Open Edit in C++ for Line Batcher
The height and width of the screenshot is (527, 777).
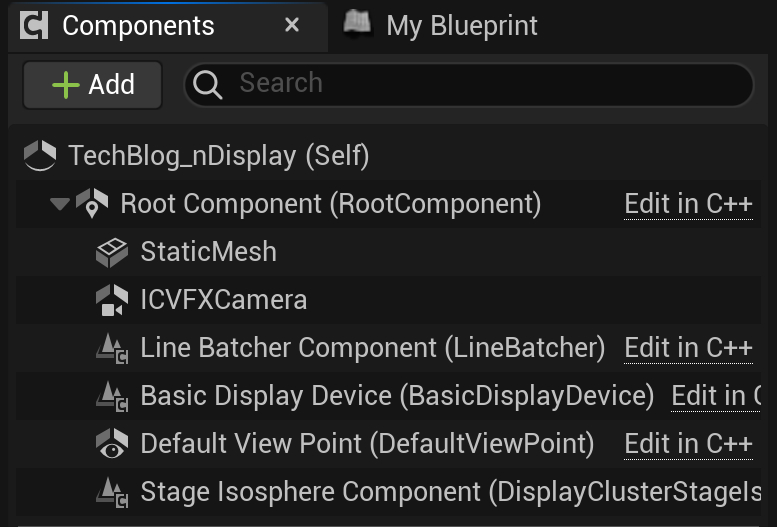pos(688,348)
